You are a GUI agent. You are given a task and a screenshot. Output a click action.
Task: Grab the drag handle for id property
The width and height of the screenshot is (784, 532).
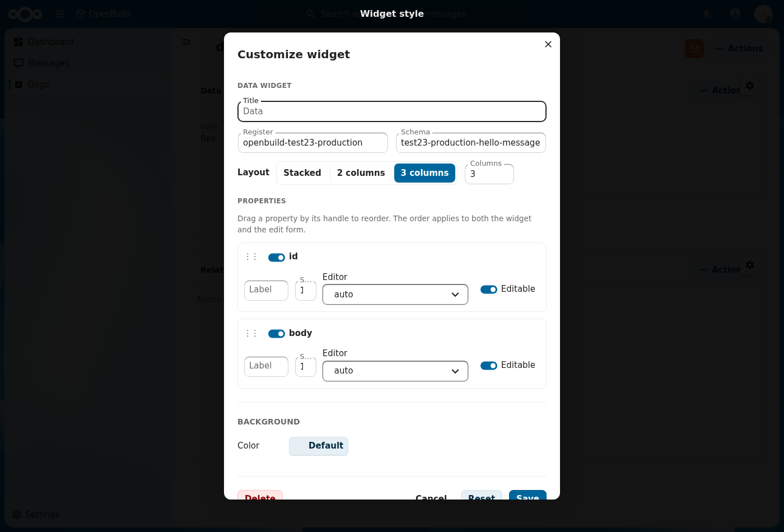click(251, 256)
